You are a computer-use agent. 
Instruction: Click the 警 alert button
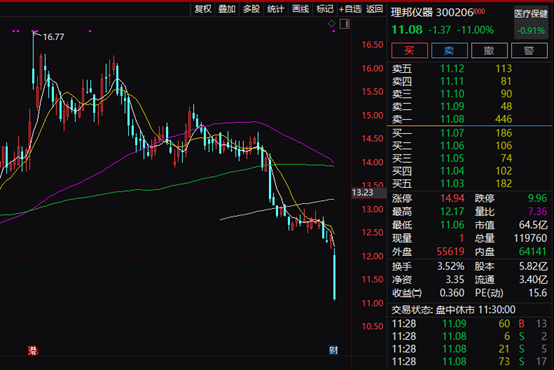tap(529, 51)
